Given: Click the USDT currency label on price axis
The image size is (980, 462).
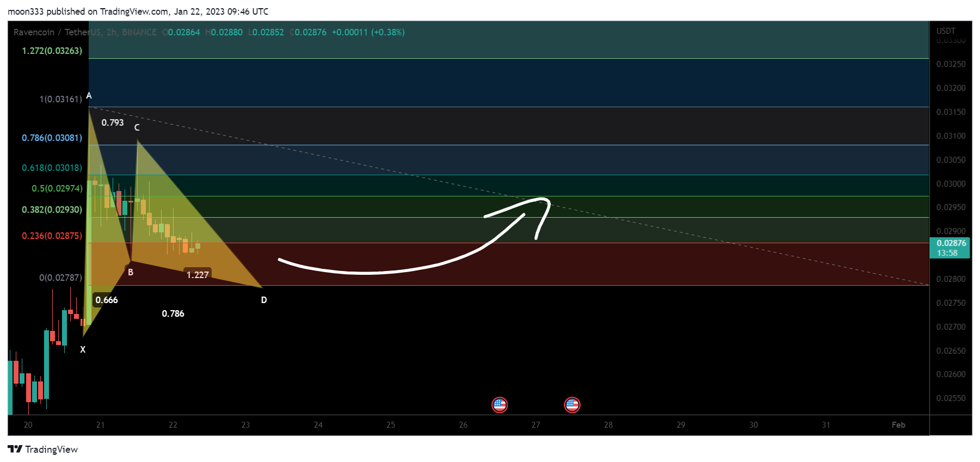Looking at the screenshot, I should click(x=946, y=30).
